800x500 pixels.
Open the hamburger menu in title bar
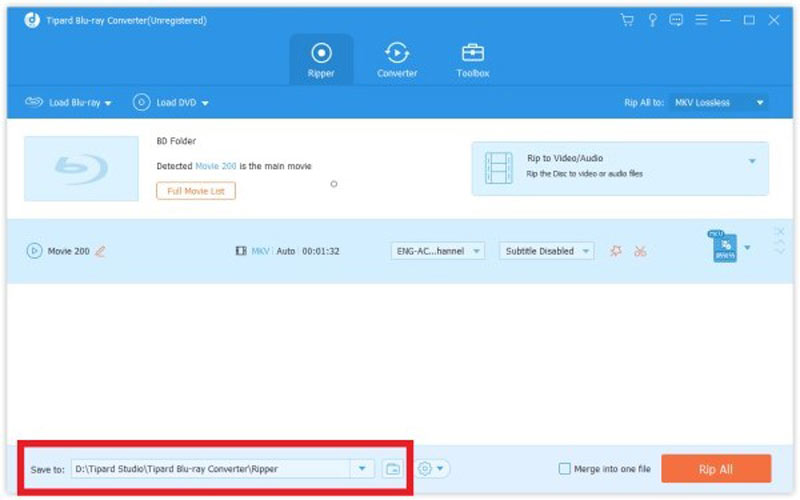701,19
